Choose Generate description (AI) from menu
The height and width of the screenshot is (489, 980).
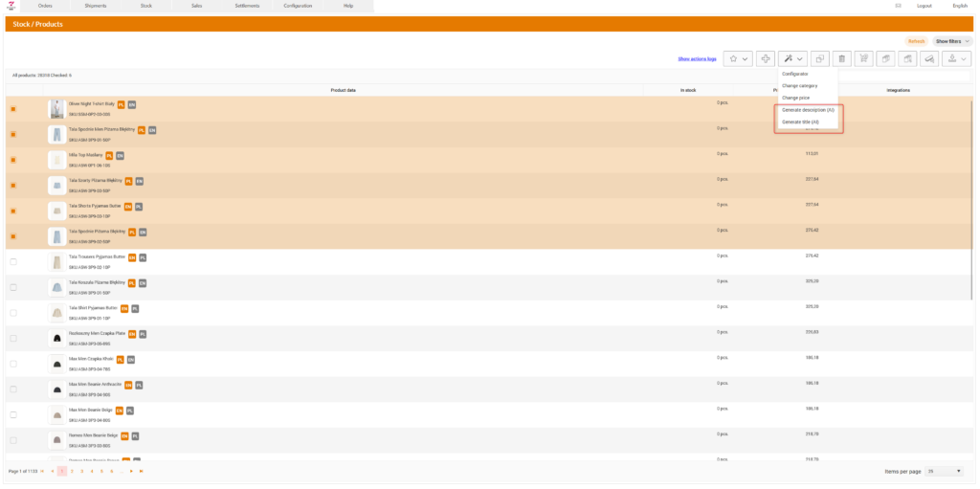pos(808,110)
